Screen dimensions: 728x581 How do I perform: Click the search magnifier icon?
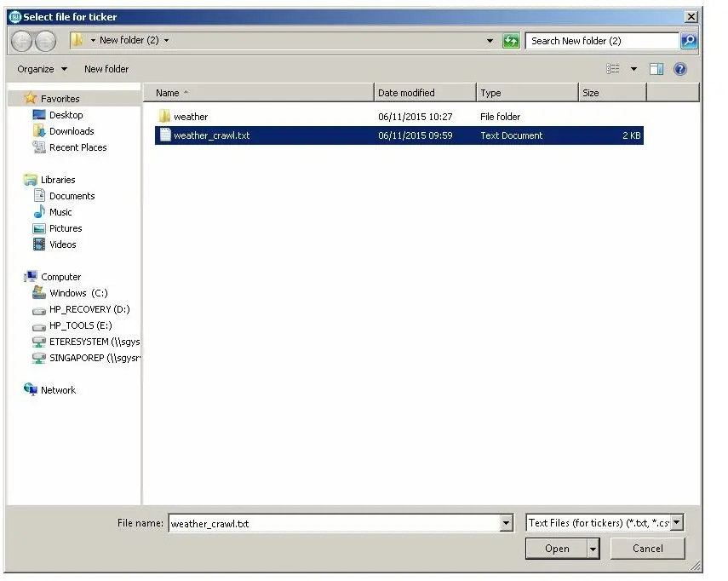click(689, 41)
